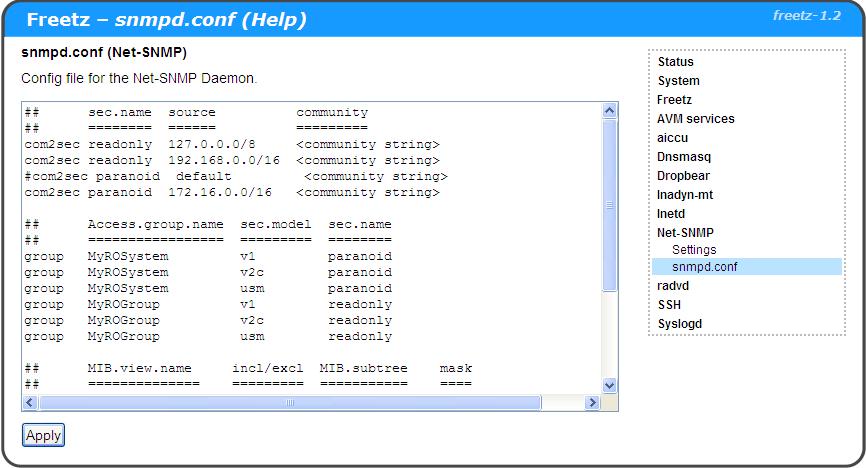
Task: Open the Dropbear page
Action: [685, 176]
